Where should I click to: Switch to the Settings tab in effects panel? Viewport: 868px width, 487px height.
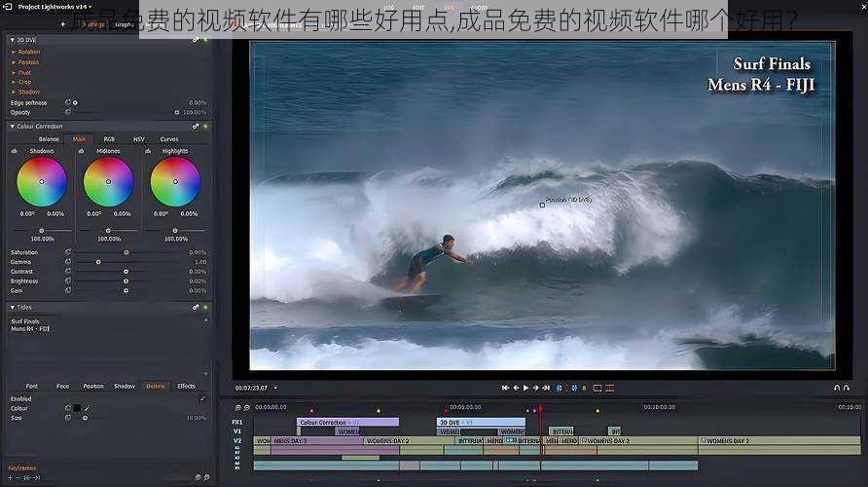point(93,24)
